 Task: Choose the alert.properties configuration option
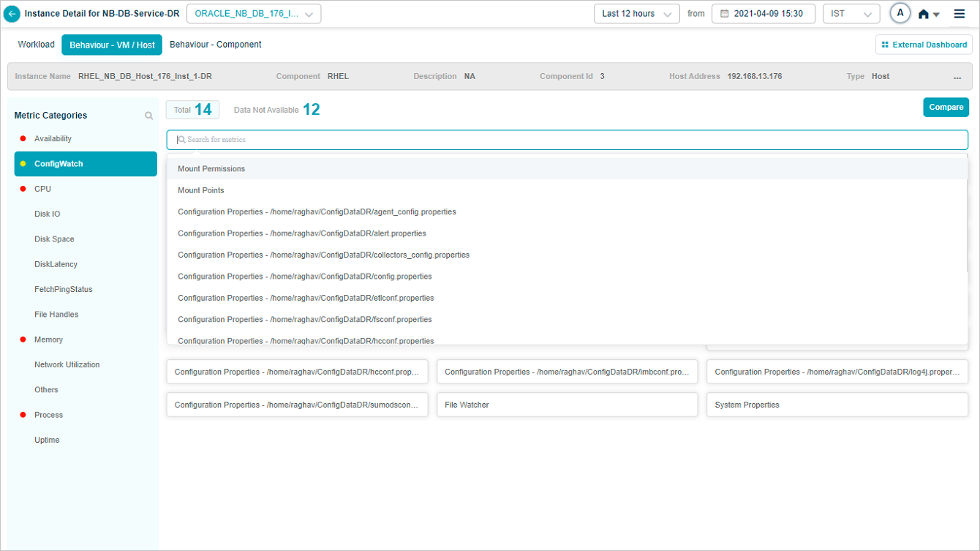302,233
